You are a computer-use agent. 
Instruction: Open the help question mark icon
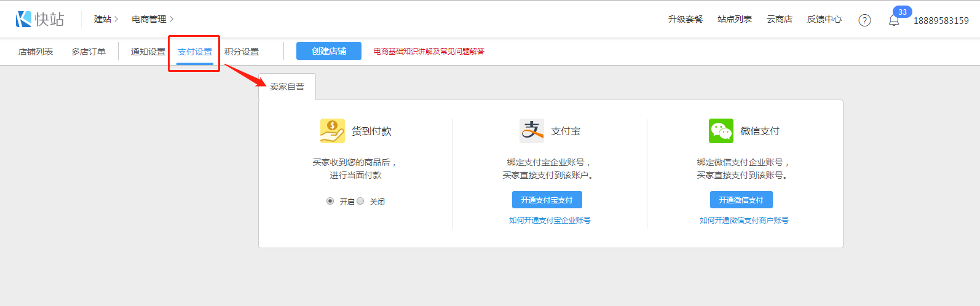[864, 20]
